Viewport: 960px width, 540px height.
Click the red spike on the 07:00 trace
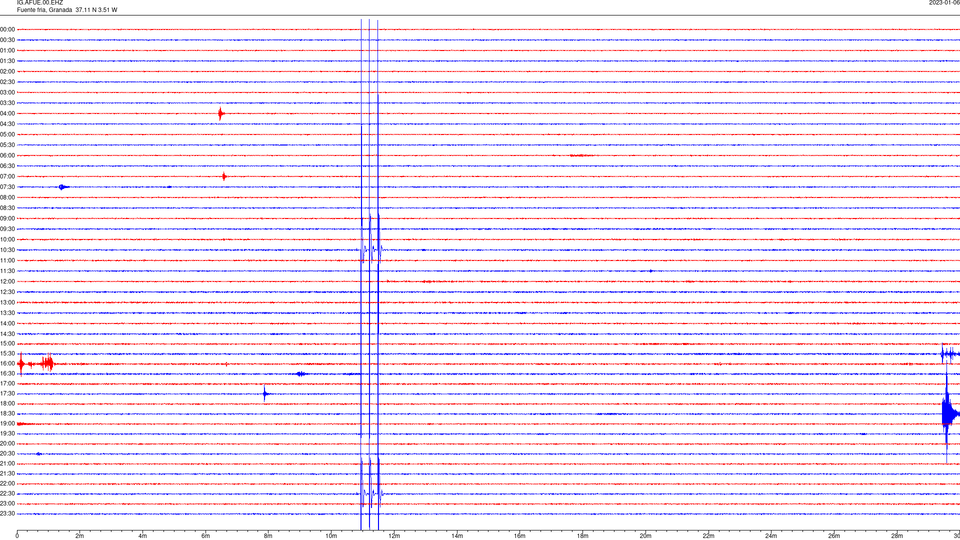pos(224,176)
